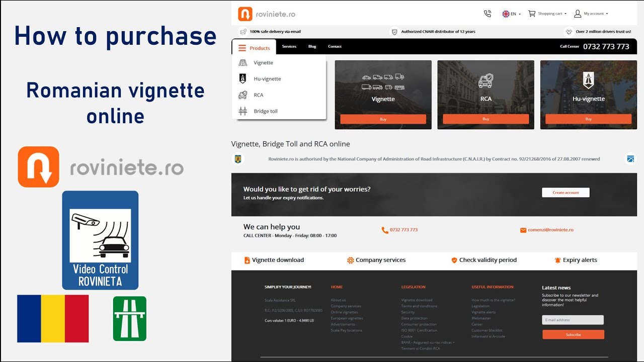
Task: Click the shield icon beside Authorized CNAIR distributor
Action: tap(394, 32)
